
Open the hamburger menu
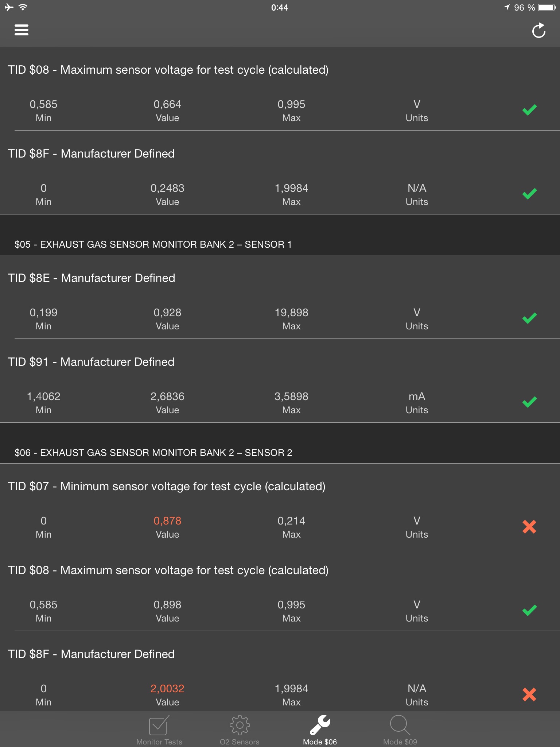click(22, 30)
